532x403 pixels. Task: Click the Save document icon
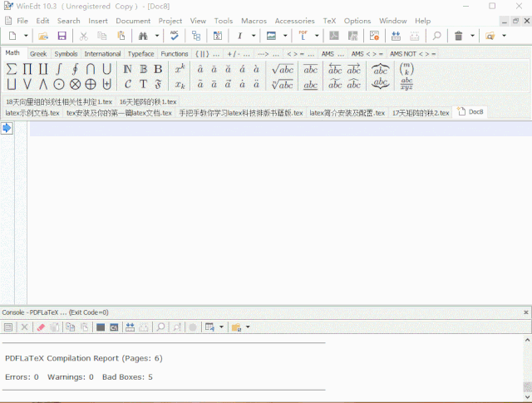tap(62, 36)
